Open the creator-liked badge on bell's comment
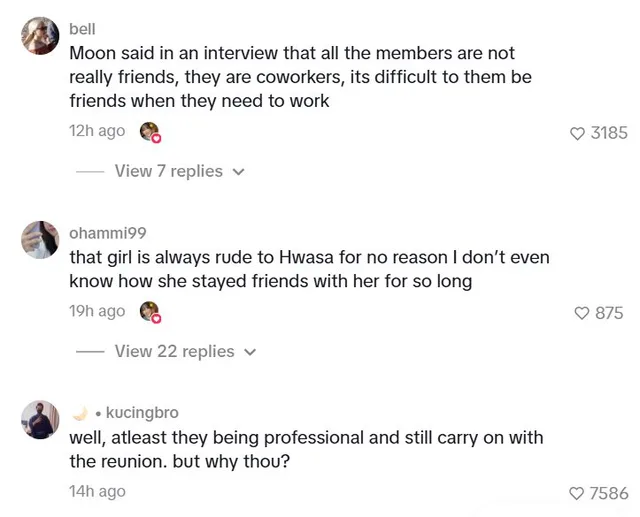 pos(150,132)
